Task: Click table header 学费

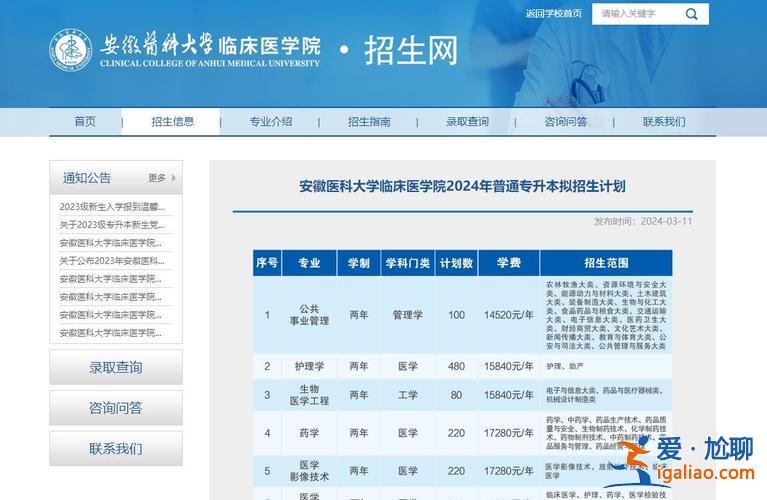Action: point(509,263)
